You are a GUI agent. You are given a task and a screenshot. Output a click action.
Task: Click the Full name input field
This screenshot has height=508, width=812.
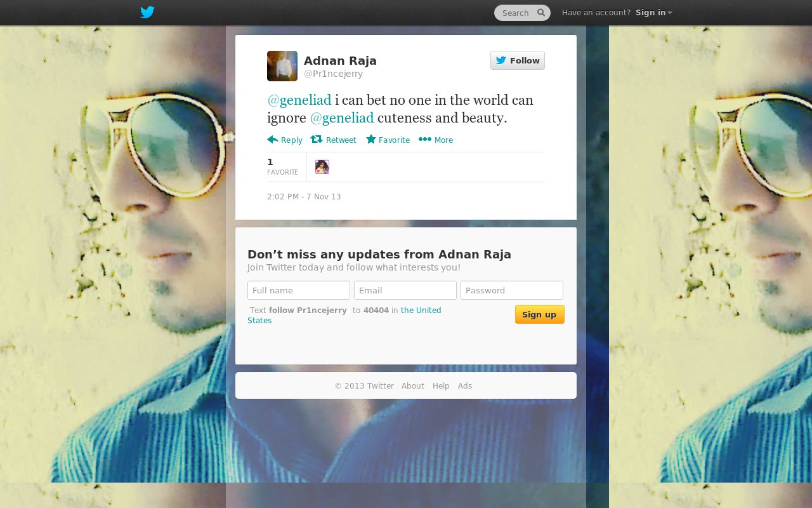[299, 290]
